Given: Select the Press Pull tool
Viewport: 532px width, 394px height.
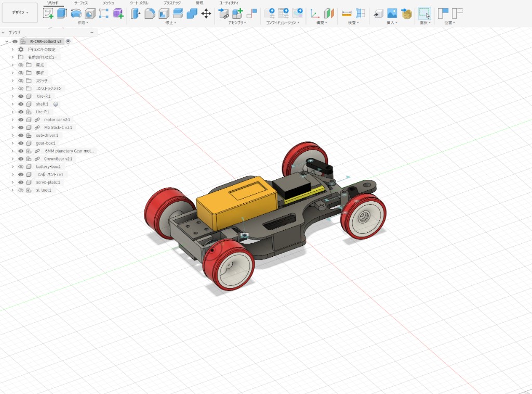Looking at the screenshot, I should (x=136, y=14).
